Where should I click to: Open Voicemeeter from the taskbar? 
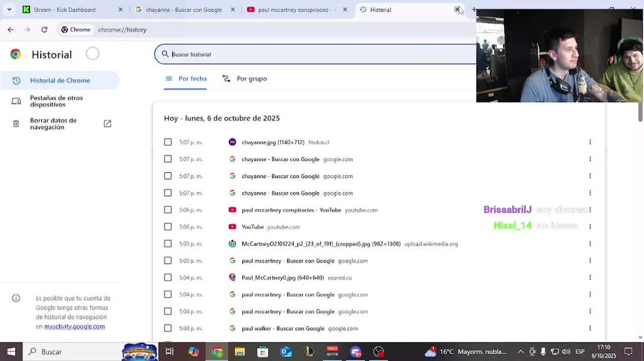[332, 351]
